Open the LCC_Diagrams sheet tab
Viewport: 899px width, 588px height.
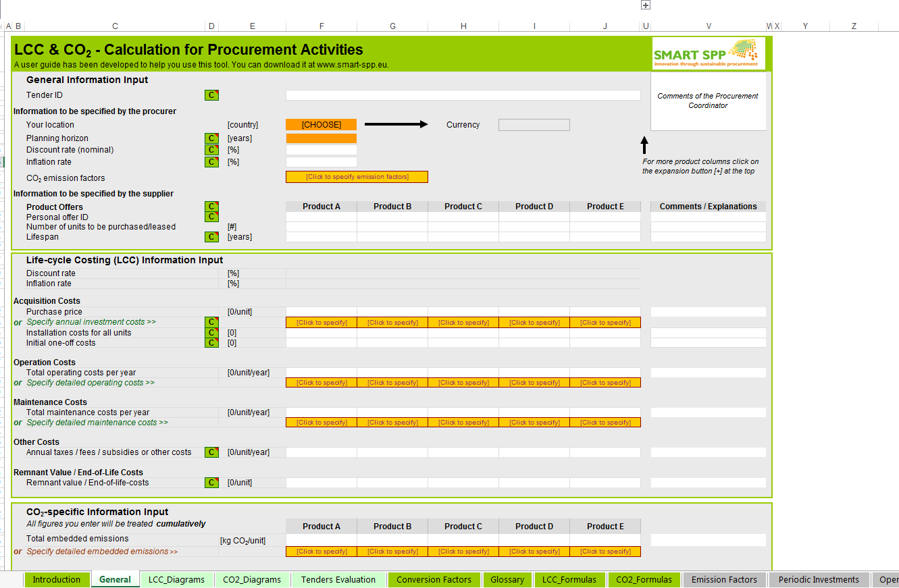click(x=177, y=579)
